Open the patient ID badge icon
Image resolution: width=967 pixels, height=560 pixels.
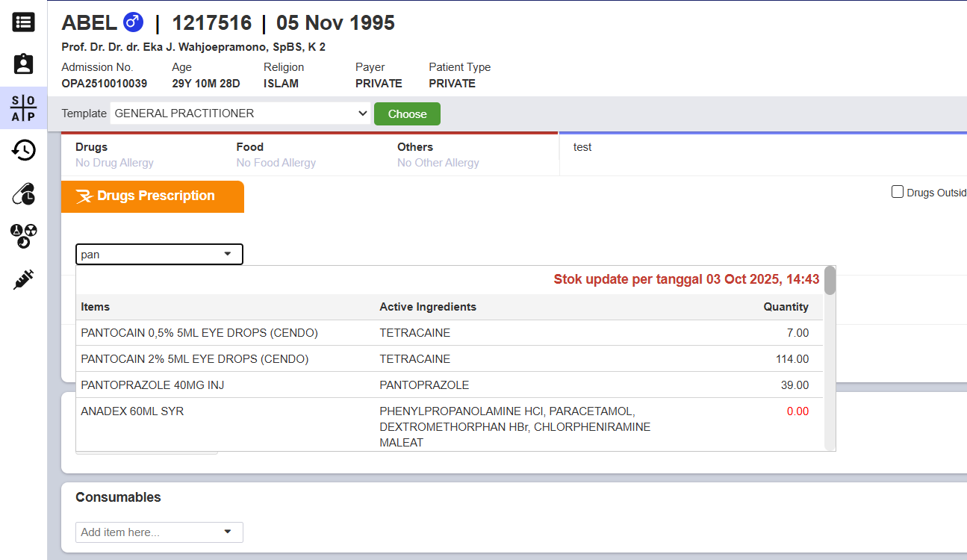click(23, 64)
